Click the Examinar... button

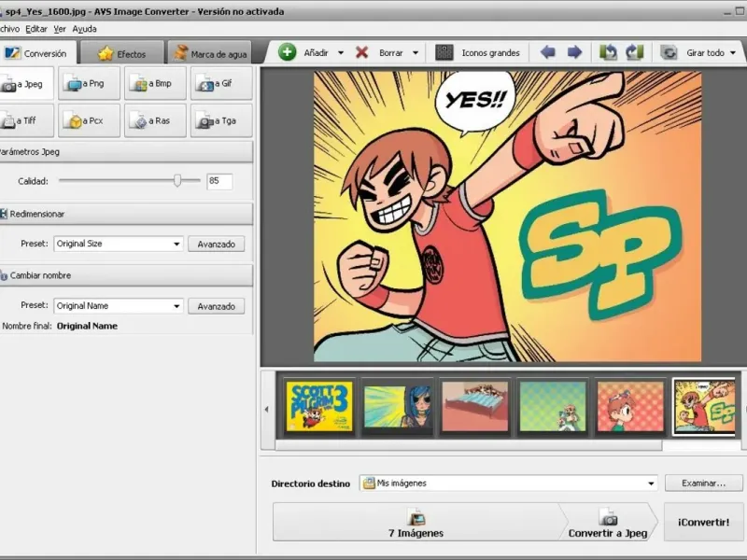click(x=704, y=483)
